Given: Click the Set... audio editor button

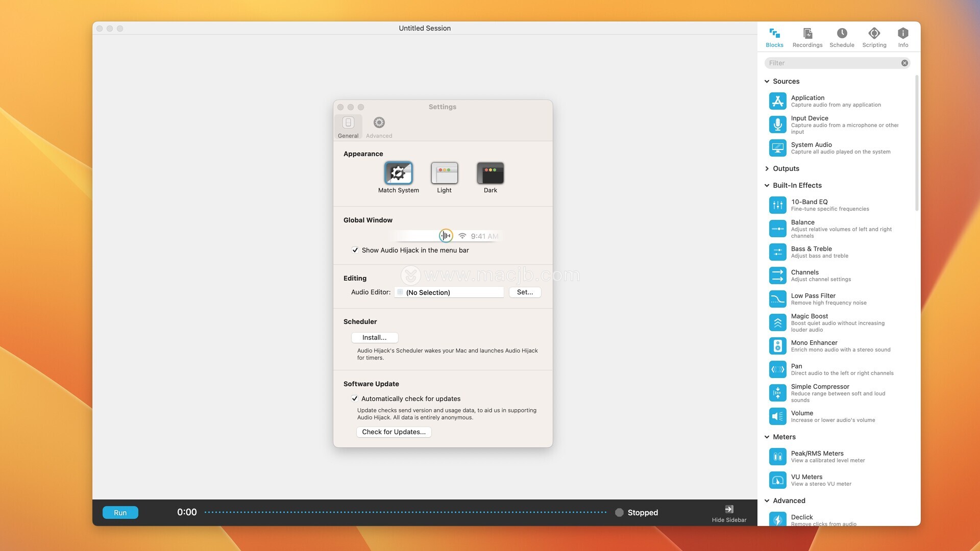Looking at the screenshot, I should (x=525, y=292).
